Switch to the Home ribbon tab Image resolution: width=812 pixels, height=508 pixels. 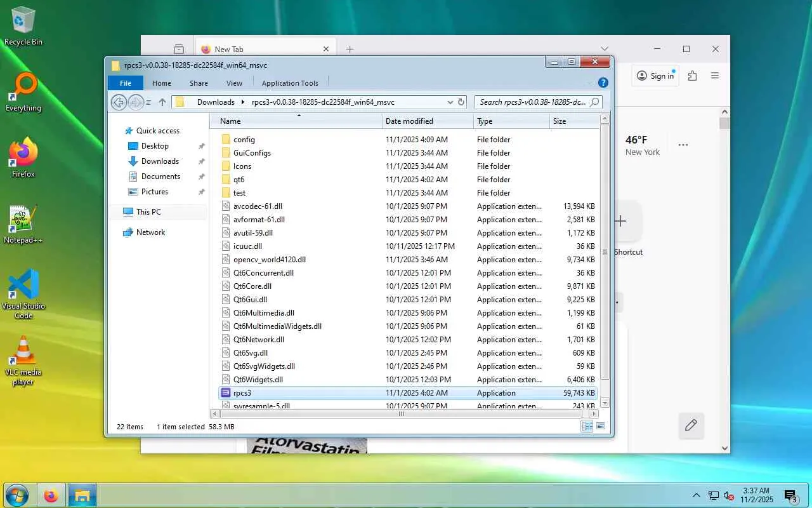coord(162,83)
